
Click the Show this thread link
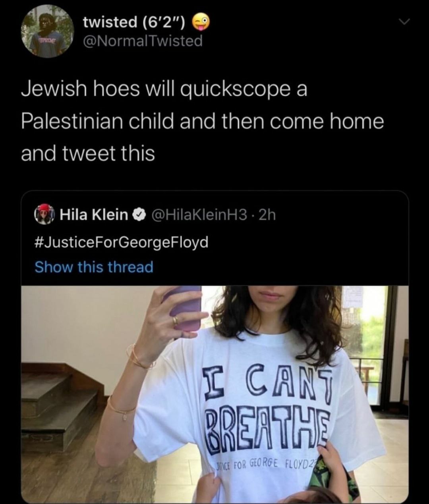click(94, 267)
